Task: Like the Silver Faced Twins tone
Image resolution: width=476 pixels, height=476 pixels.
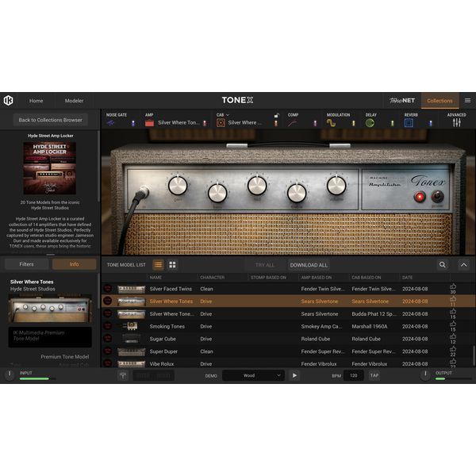Action: (x=453, y=286)
